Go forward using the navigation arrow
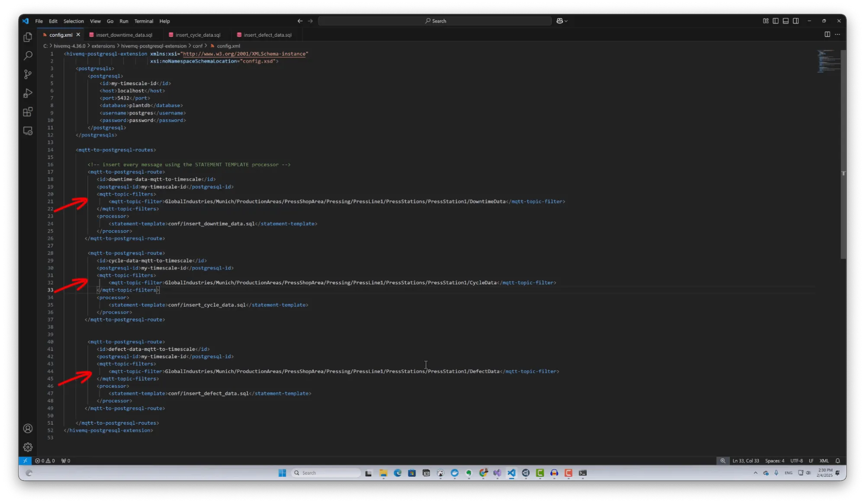The height and width of the screenshot is (504, 865). click(310, 21)
